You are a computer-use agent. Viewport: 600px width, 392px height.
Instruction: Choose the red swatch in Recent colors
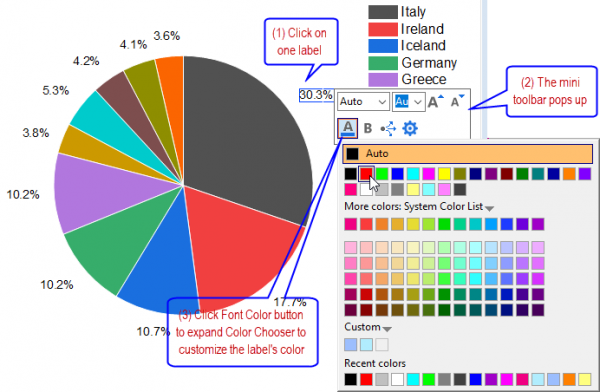click(366, 379)
